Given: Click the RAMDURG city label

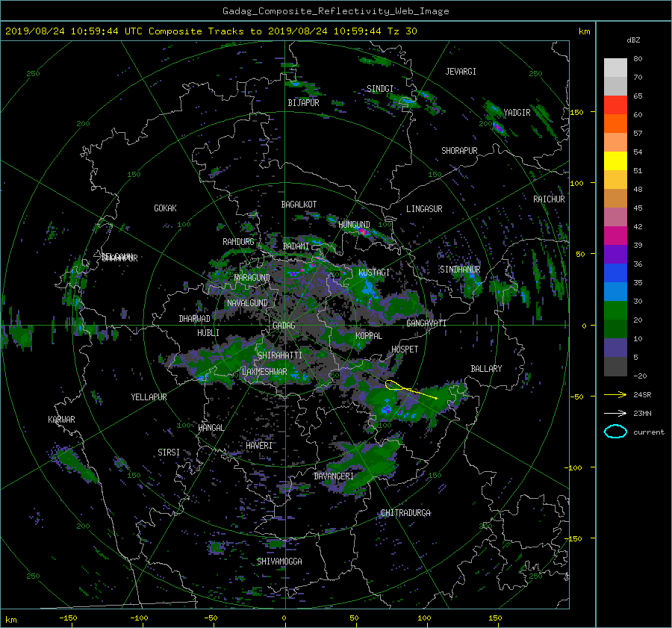Looking at the screenshot, I should point(238,242).
